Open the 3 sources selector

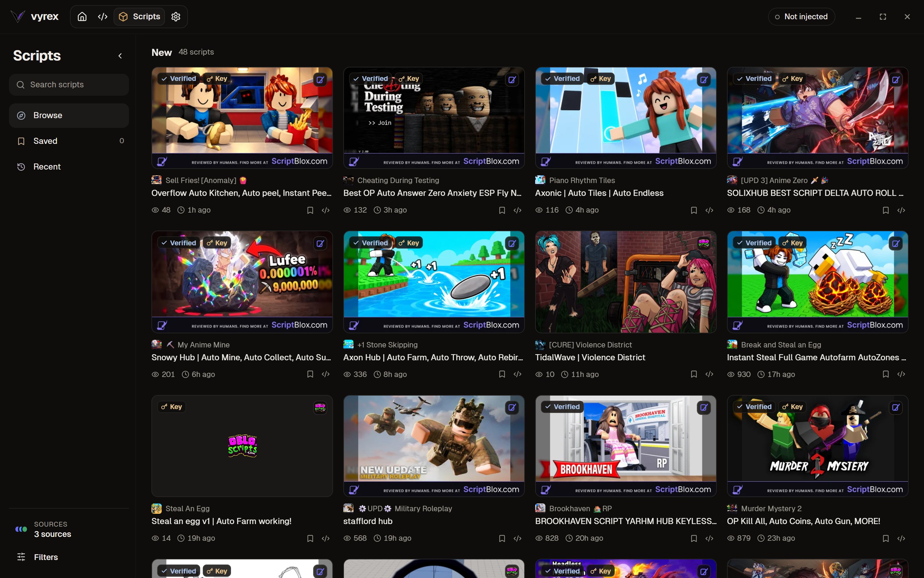click(69, 530)
